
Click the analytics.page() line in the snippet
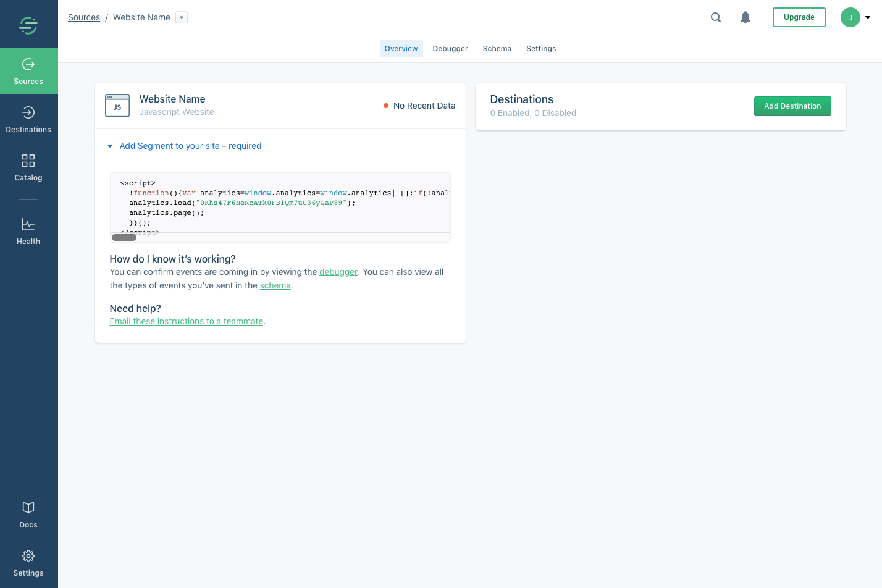point(167,212)
